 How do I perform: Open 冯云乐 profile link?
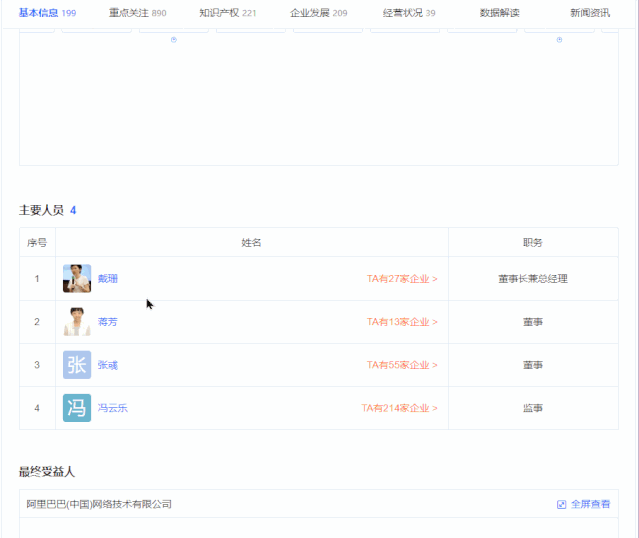[x=112, y=408]
